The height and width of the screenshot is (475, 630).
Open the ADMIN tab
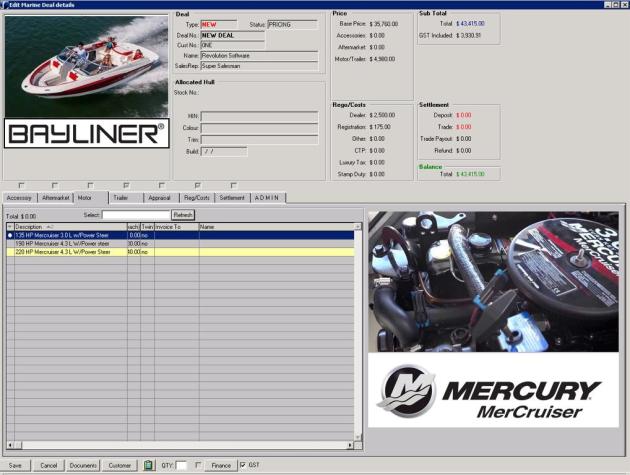click(268, 198)
